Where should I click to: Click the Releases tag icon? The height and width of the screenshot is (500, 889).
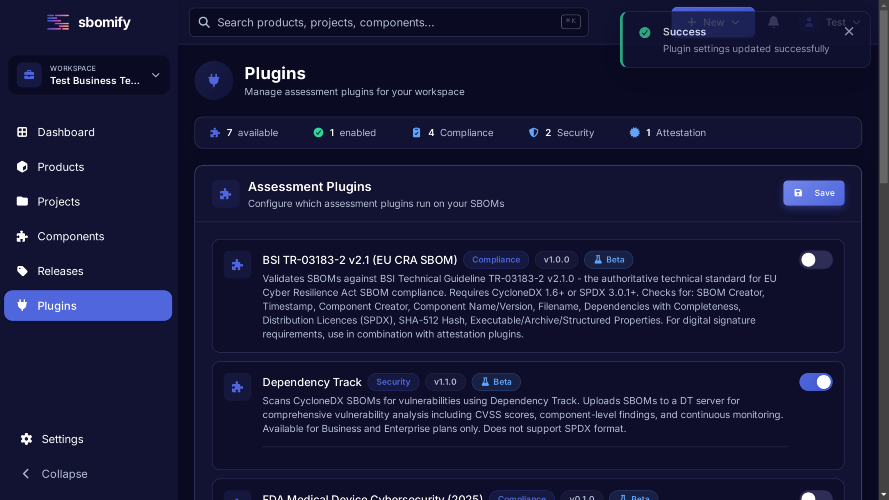pyautogui.click(x=22, y=271)
